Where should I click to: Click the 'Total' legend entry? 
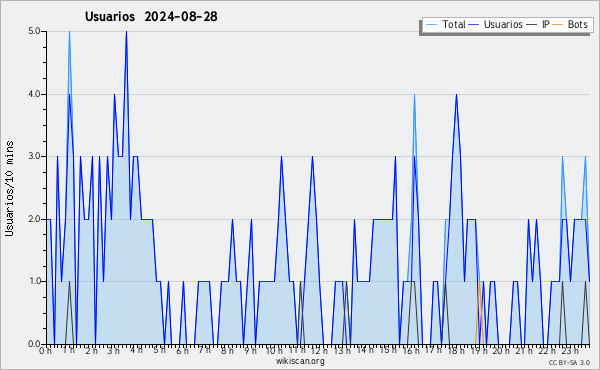454,24
